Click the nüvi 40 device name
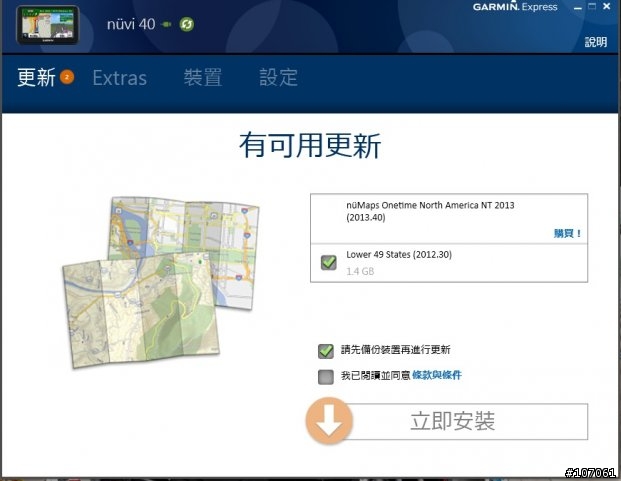Viewport: 621px width, 481px height. (x=131, y=25)
